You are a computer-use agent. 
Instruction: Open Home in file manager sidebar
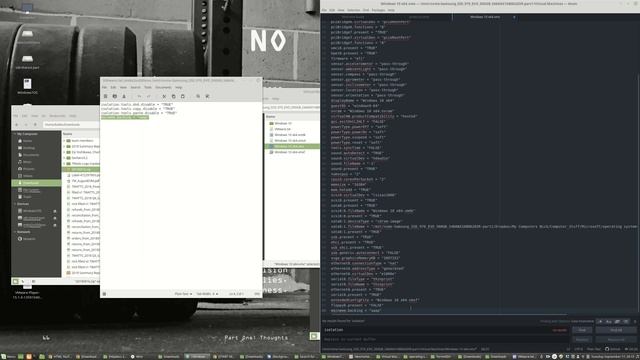[x=28, y=141]
